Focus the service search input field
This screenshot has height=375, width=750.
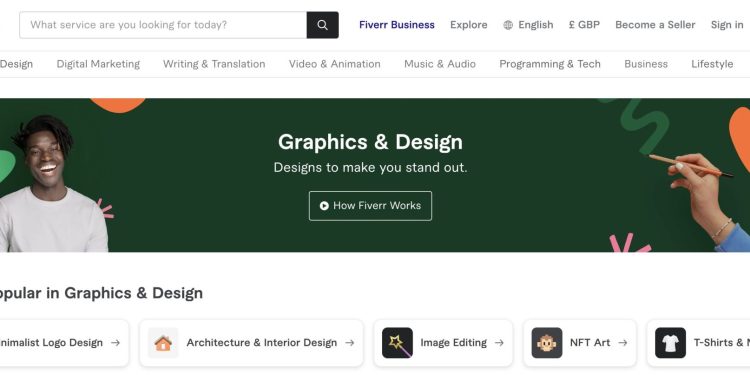tap(163, 25)
